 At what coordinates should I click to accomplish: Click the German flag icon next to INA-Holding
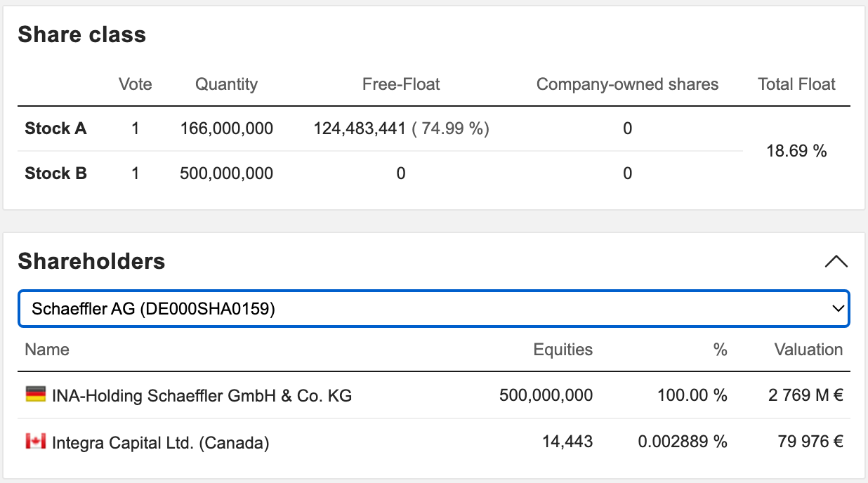pyautogui.click(x=35, y=395)
